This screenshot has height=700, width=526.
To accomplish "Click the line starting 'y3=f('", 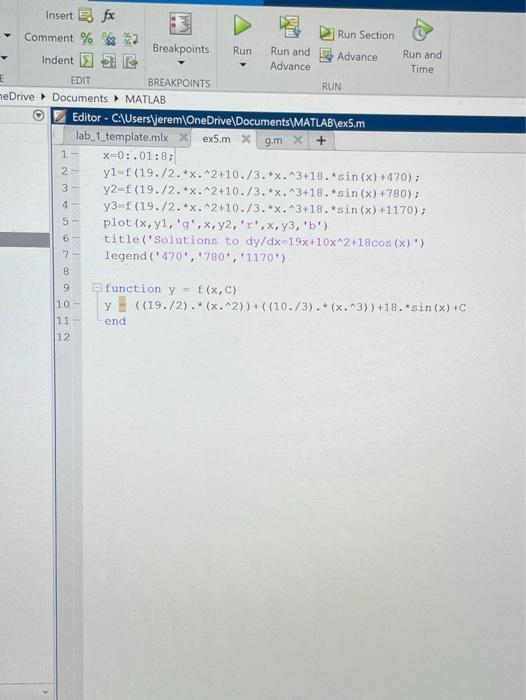I will tap(264, 208).
